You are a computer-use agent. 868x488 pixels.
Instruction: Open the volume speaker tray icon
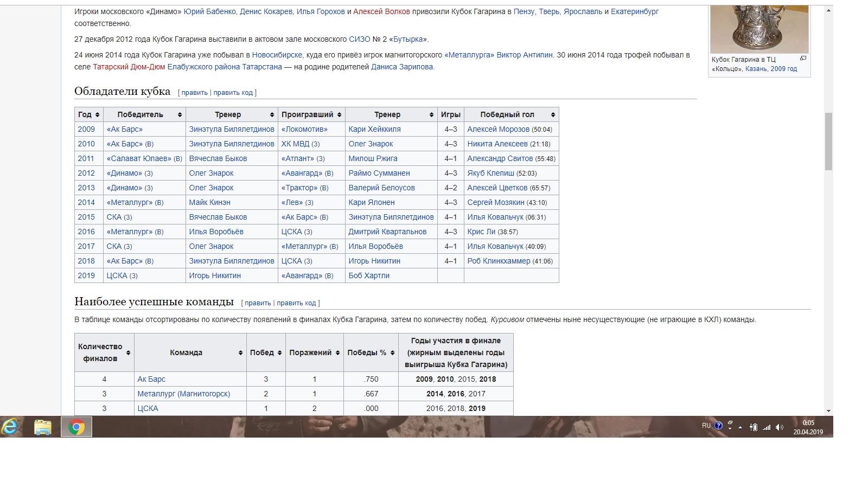[x=780, y=427]
